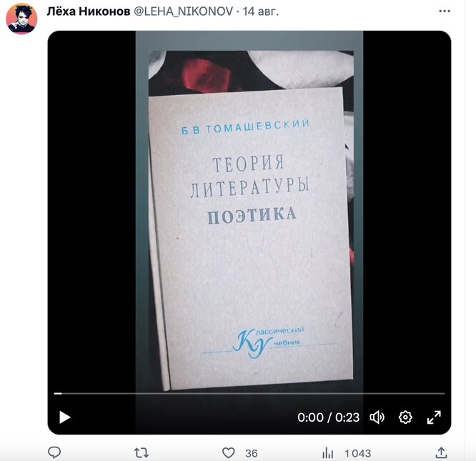Viewport: 476px width, 461px height.
Task: Play the video with the play button
Action: [64, 417]
